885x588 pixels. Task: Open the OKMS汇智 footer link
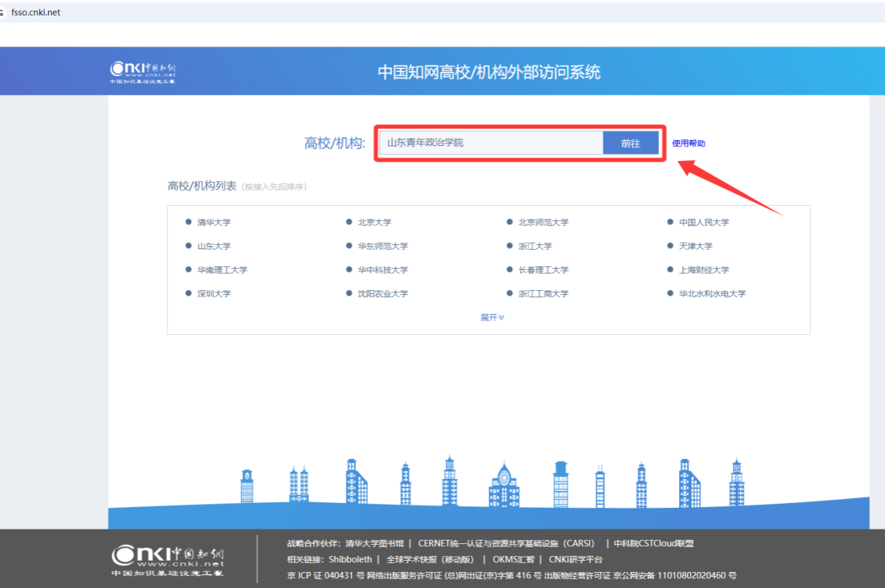tap(513, 559)
